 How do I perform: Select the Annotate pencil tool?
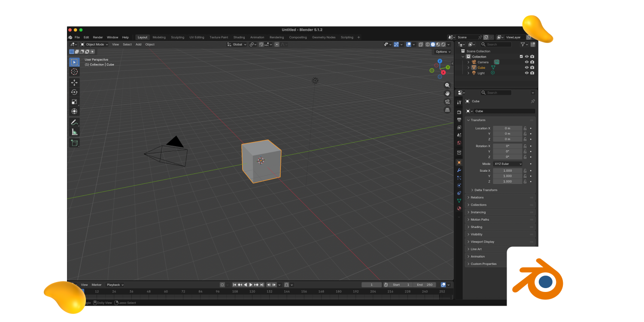click(74, 122)
